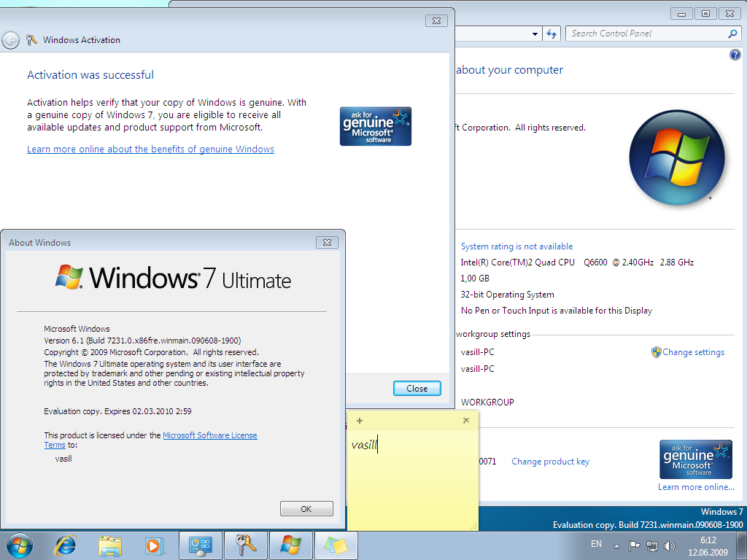Click the Windows logo orb in System window

pos(677,158)
